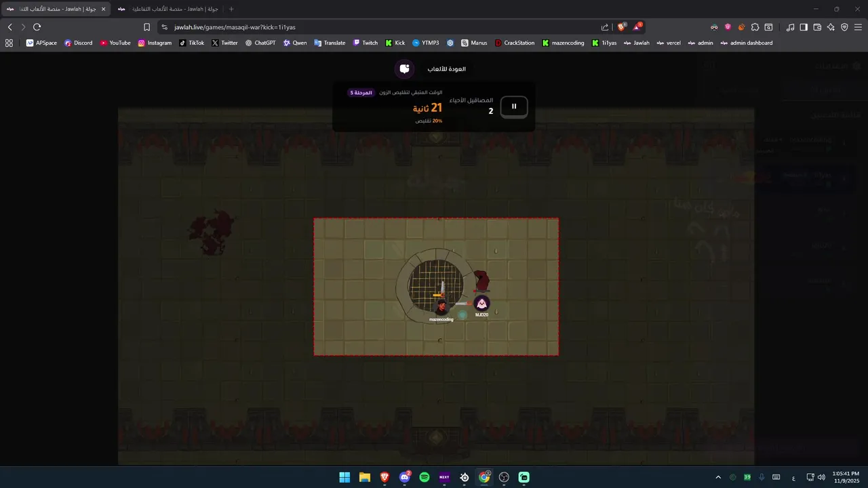
Task: Open the mazencoding bookmark
Action: point(563,43)
